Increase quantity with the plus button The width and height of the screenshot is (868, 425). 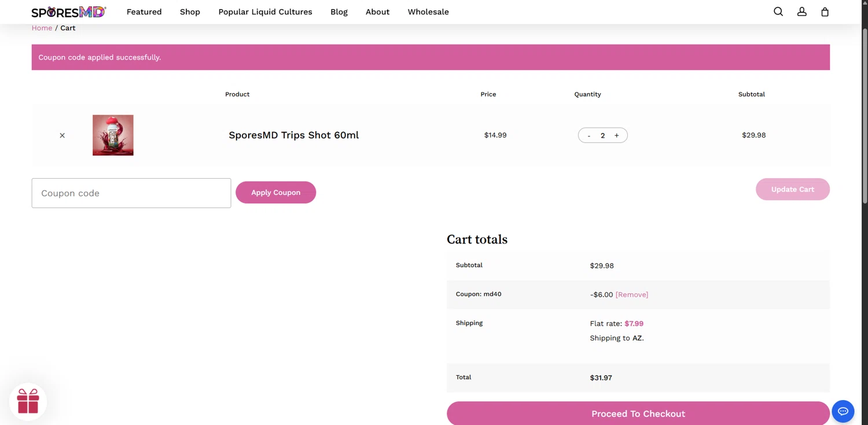(x=616, y=135)
